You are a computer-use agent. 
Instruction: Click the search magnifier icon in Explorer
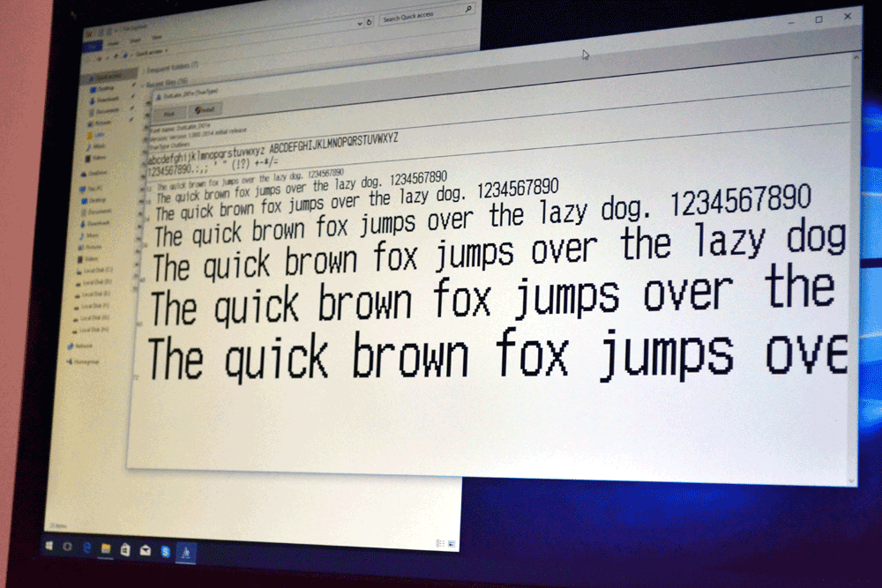pyautogui.click(x=468, y=10)
